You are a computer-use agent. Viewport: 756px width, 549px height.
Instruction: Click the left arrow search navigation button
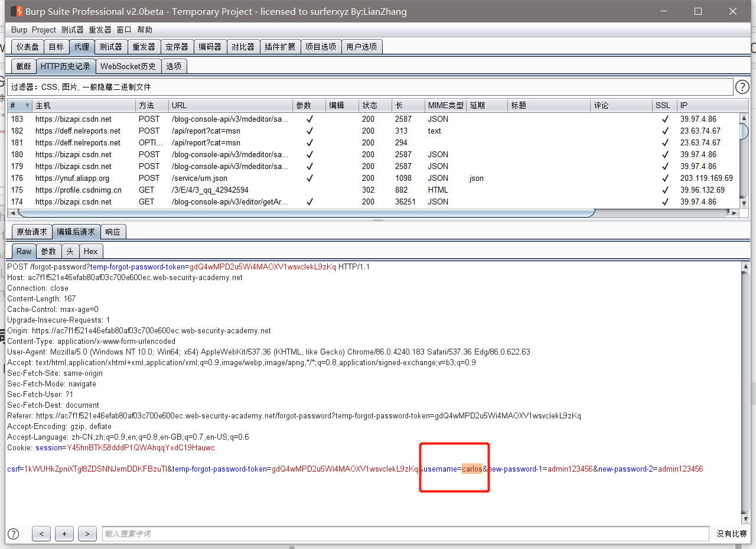[41, 534]
